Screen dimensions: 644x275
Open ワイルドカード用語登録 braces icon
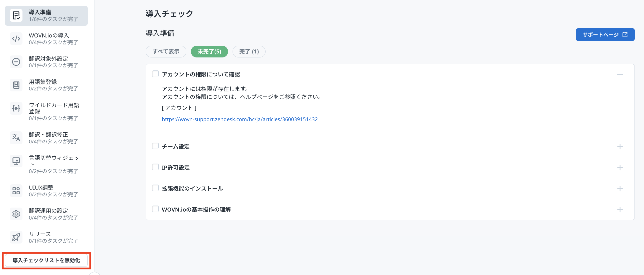click(16, 108)
